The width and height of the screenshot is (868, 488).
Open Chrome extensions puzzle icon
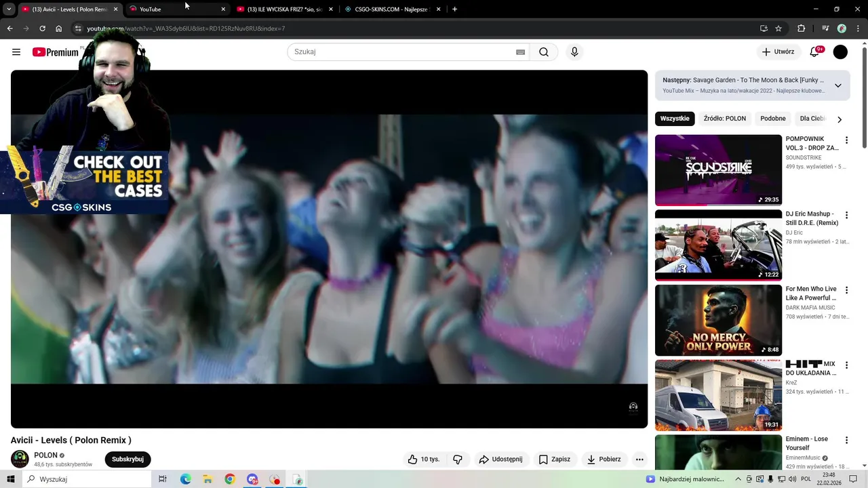pyautogui.click(x=801, y=28)
